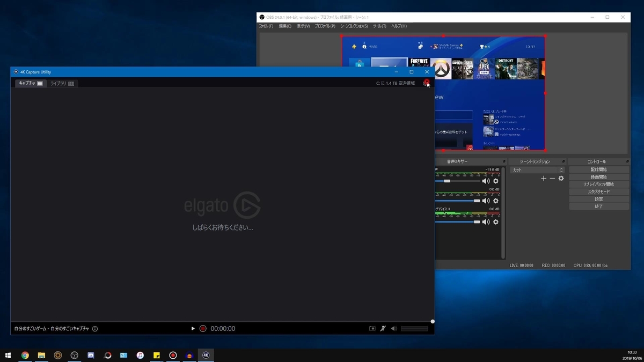Undock the 音声ミキサー panel with its icon

(x=504, y=161)
